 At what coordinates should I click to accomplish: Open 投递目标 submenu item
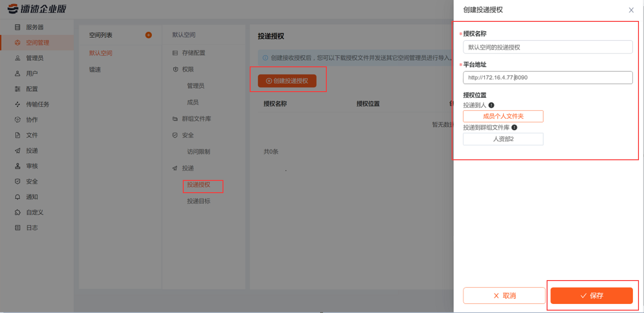click(199, 201)
